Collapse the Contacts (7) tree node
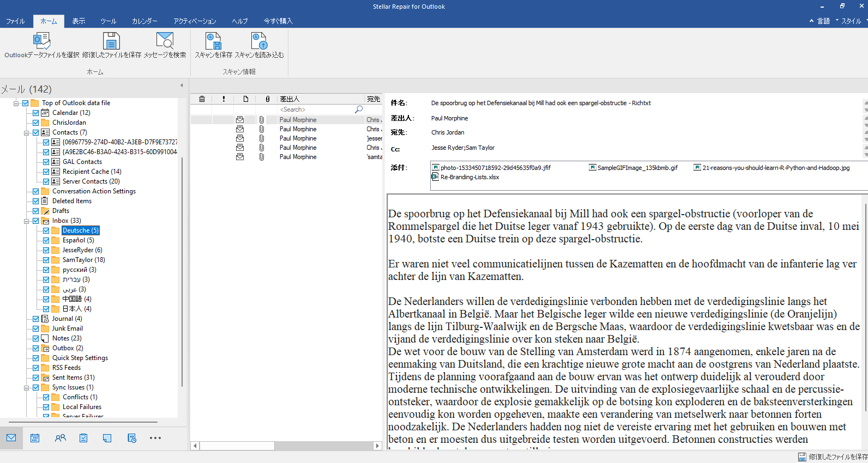 click(x=26, y=132)
